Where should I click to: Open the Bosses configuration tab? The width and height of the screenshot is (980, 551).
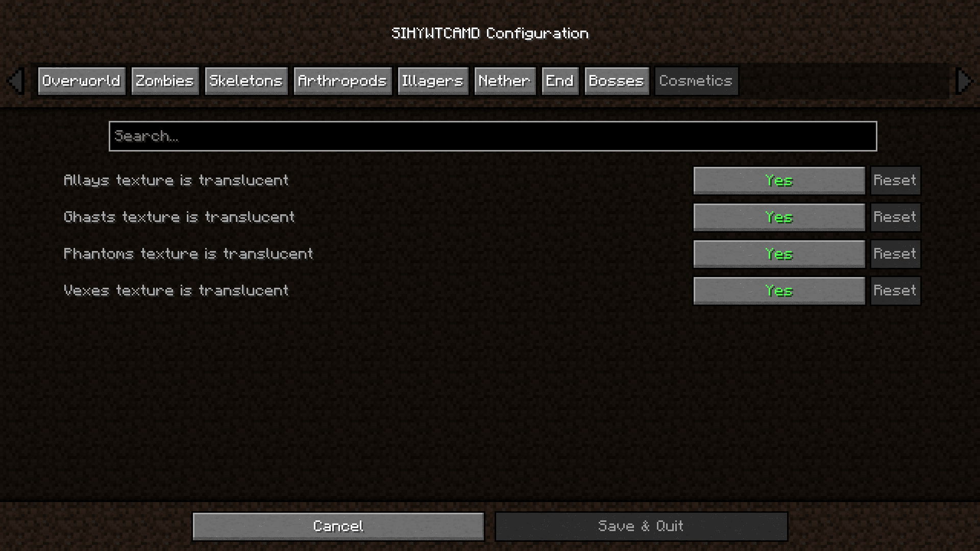pyautogui.click(x=615, y=80)
